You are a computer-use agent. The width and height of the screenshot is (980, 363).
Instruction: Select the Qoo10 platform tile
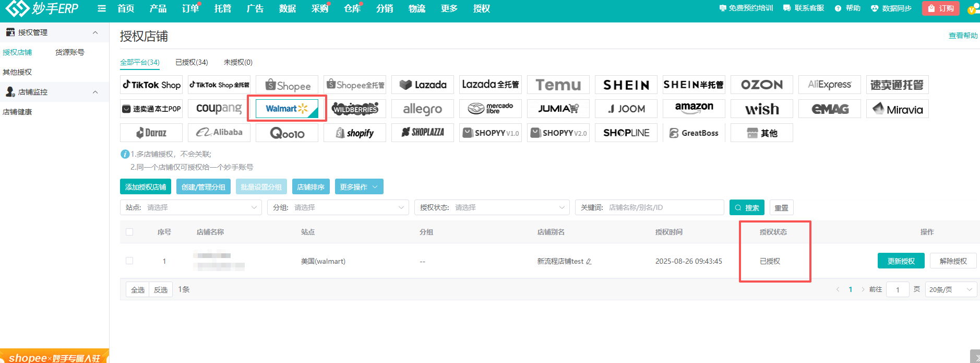[287, 133]
